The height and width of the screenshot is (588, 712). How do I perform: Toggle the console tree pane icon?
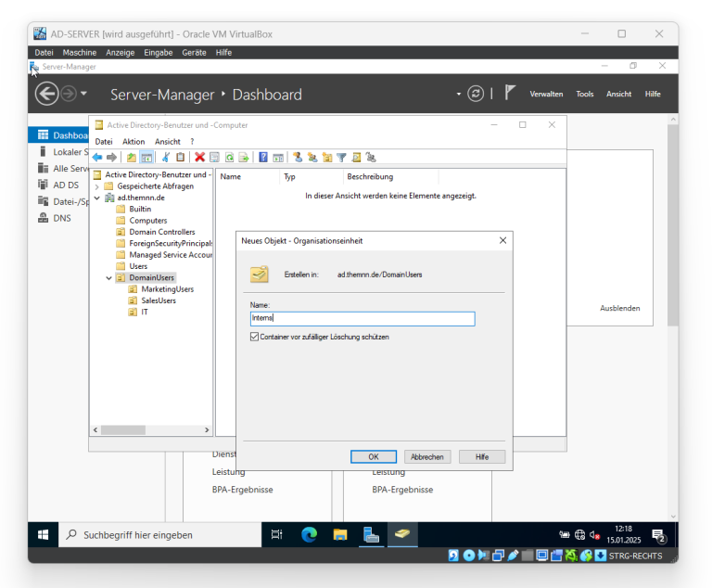(x=146, y=158)
